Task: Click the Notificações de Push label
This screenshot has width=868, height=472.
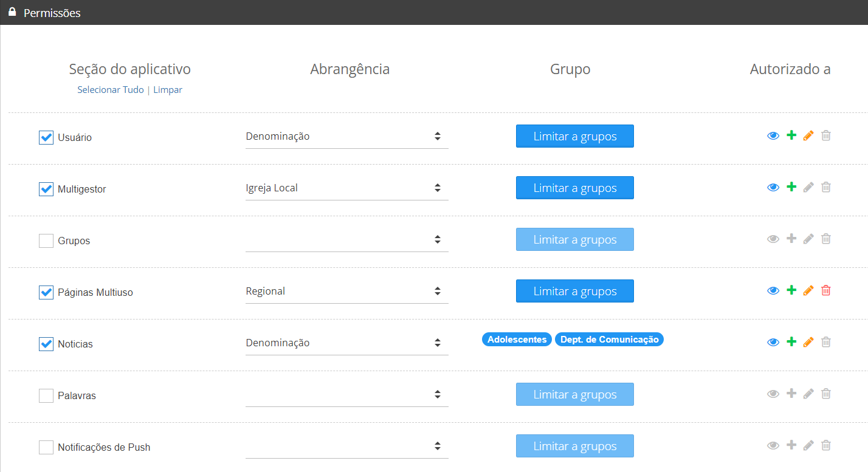Action: pyautogui.click(x=104, y=447)
